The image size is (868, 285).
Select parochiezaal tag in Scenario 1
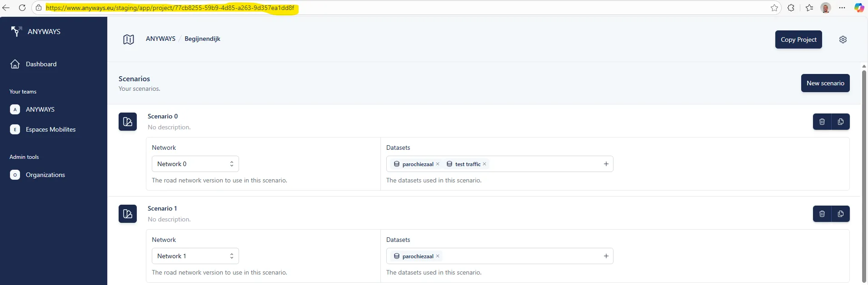tap(416, 256)
